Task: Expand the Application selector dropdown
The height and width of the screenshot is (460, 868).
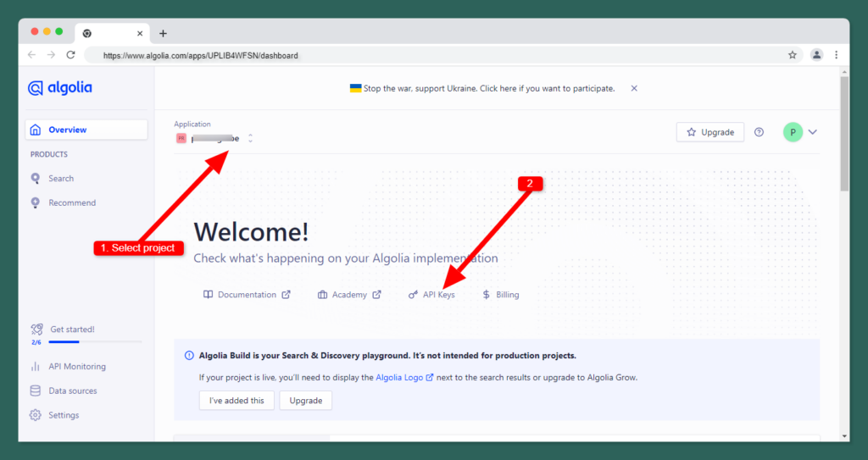Action: coord(250,138)
